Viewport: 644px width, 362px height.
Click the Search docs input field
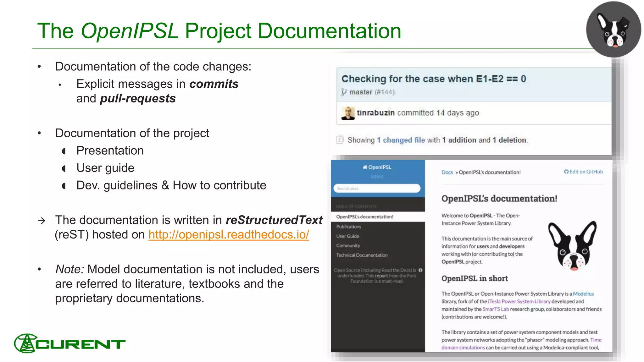pos(377,188)
